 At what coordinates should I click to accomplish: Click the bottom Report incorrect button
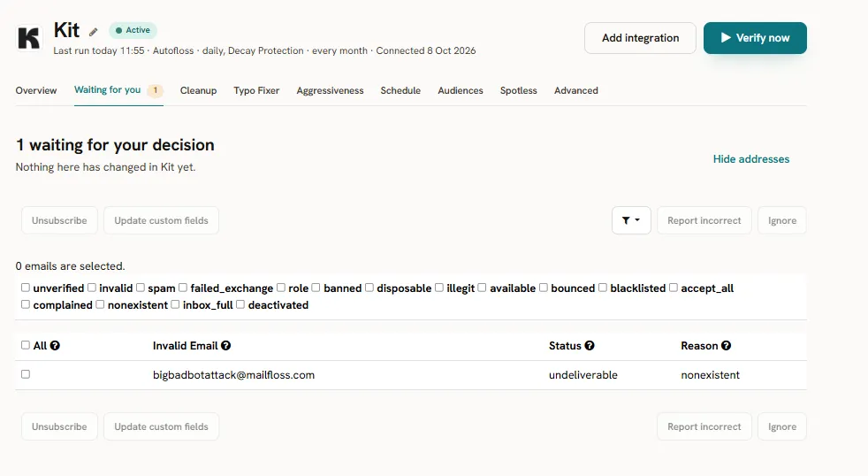point(704,426)
